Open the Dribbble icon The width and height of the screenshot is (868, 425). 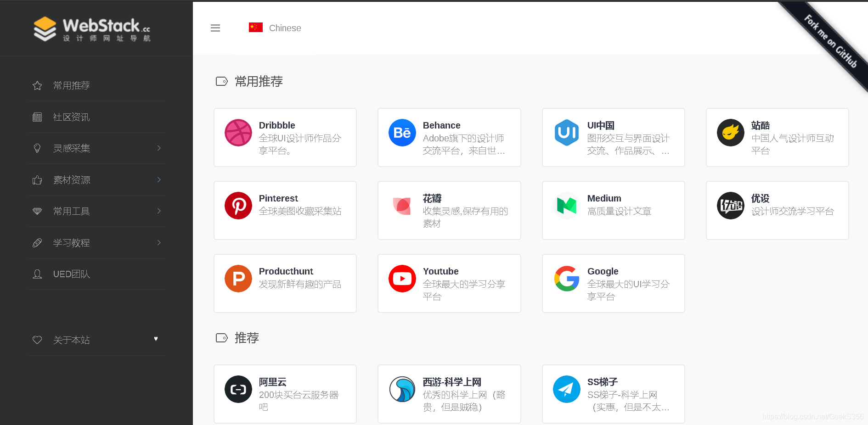pos(238,133)
